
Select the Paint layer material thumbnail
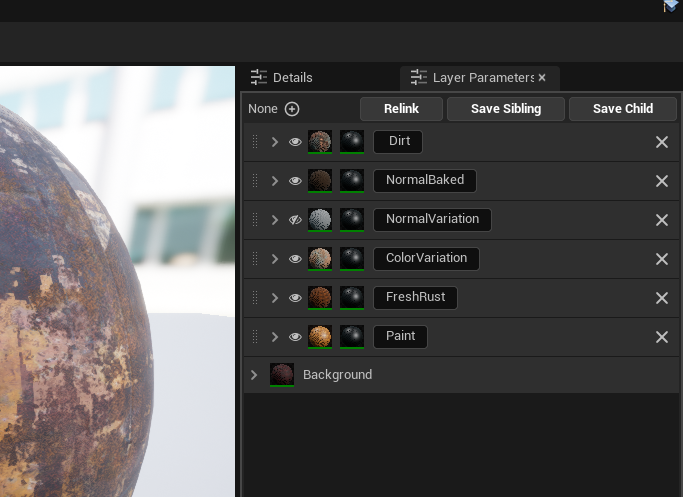[x=320, y=337]
